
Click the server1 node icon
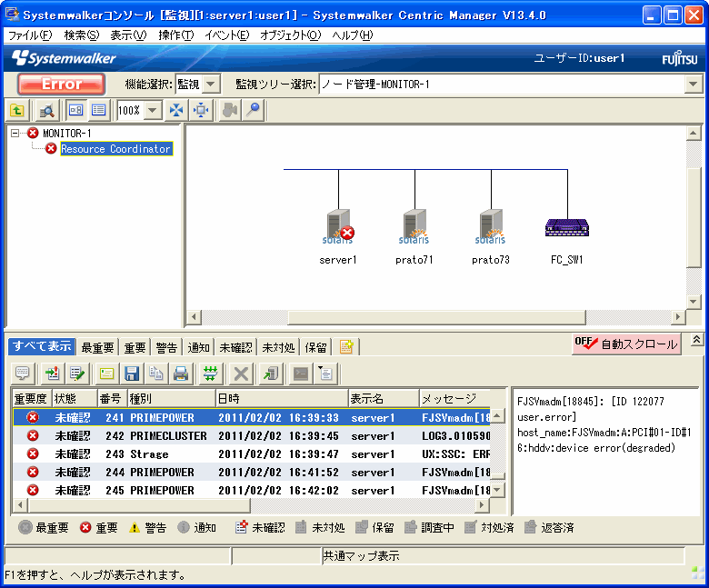click(x=338, y=226)
